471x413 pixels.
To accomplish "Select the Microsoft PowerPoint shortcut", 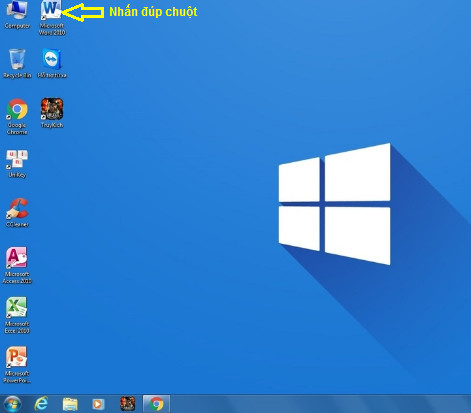I will coord(17,365).
